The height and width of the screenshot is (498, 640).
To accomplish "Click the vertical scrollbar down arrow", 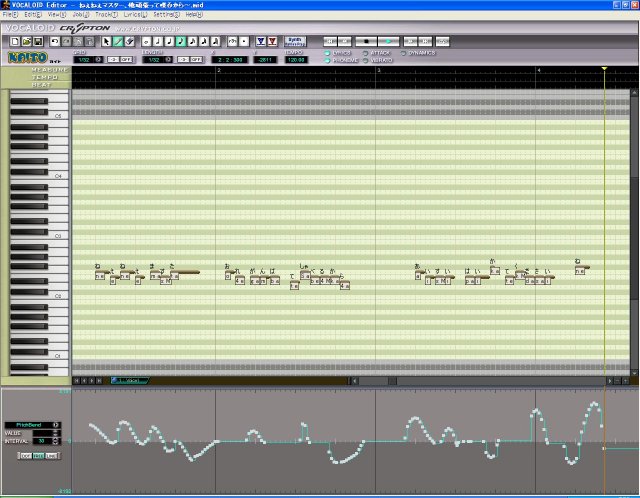I will pyautogui.click(x=634, y=373).
